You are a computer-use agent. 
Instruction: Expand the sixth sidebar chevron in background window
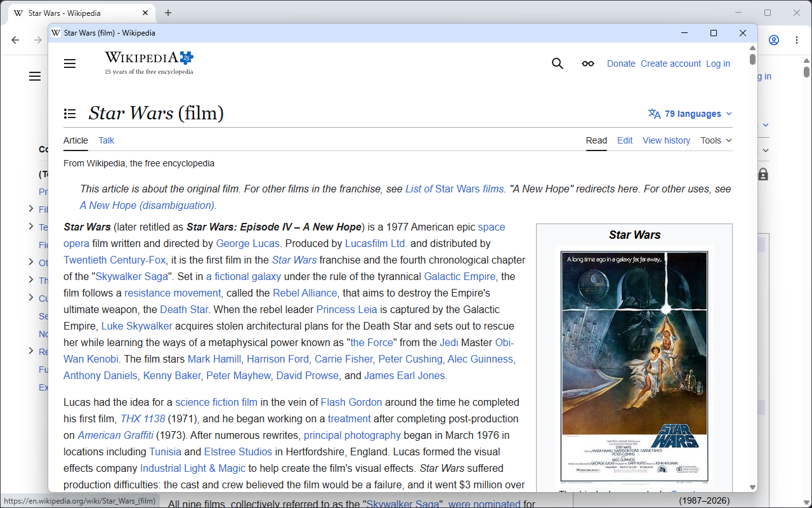click(x=31, y=351)
